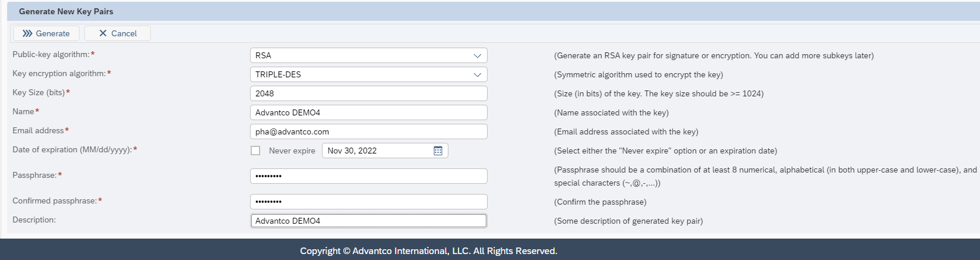This screenshot has height=260, width=980.
Task: Focus the Name field with Advantco DEMO4
Action: click(x=368, y=112)
